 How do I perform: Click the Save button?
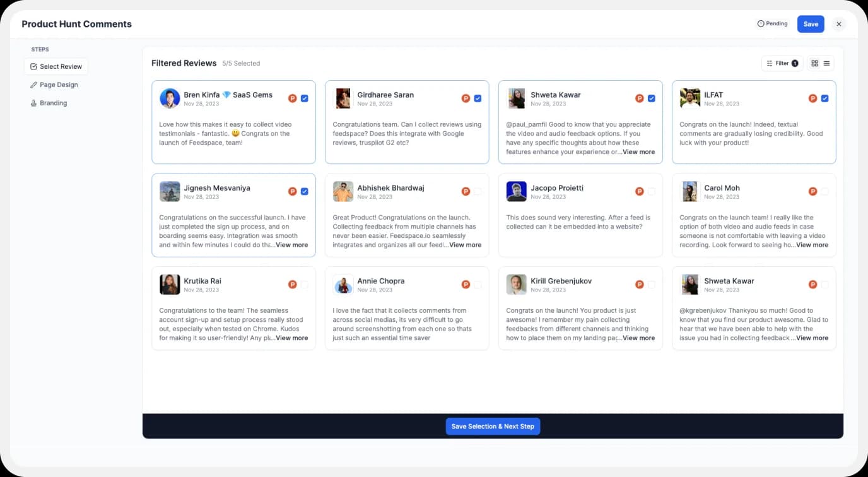810,23
